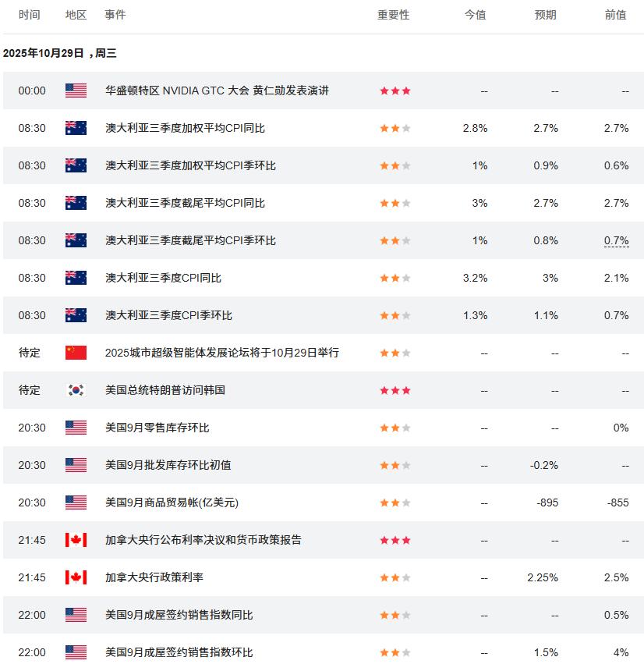Click the South Korea flag icon
The image size is (644, 664).
[76, 390]
